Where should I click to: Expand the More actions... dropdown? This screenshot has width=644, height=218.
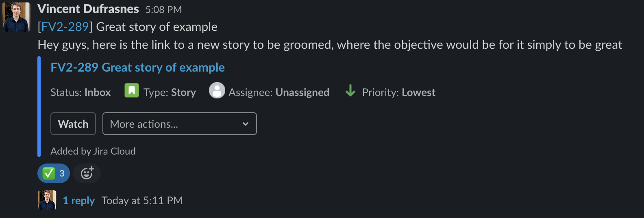(180, 124)
